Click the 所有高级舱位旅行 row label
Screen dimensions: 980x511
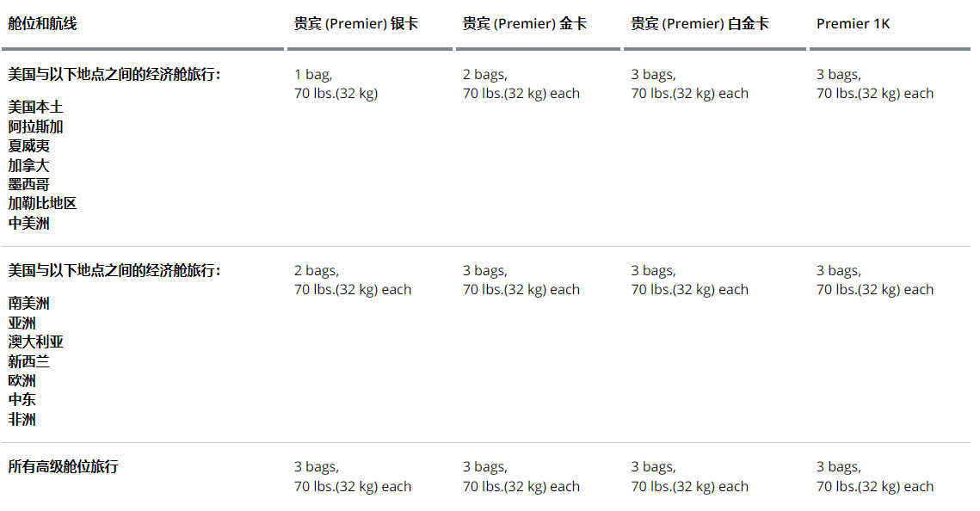[x=63, y=467]
